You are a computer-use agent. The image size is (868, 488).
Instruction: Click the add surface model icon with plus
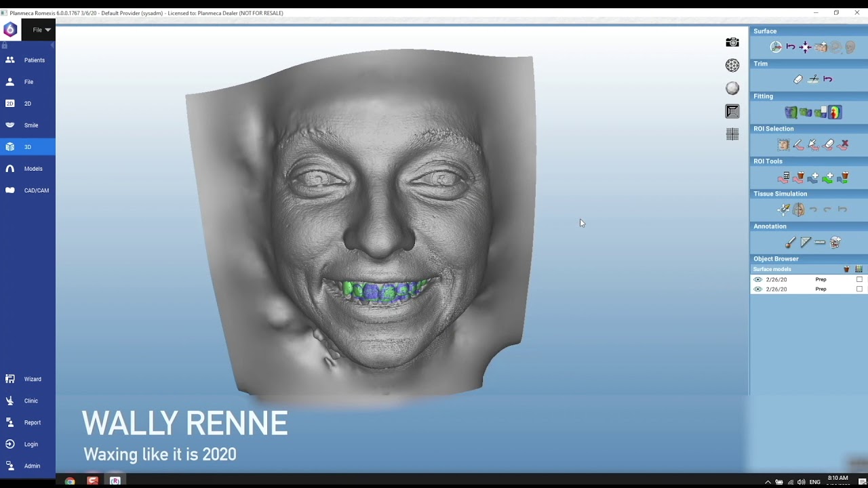click(821, 47)
